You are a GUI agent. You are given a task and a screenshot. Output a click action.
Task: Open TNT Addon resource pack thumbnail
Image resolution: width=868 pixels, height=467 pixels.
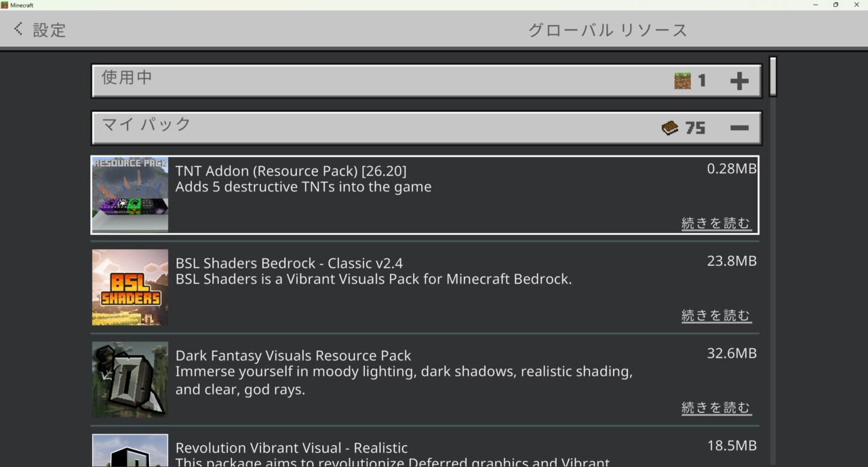click(x=130, y=195)
